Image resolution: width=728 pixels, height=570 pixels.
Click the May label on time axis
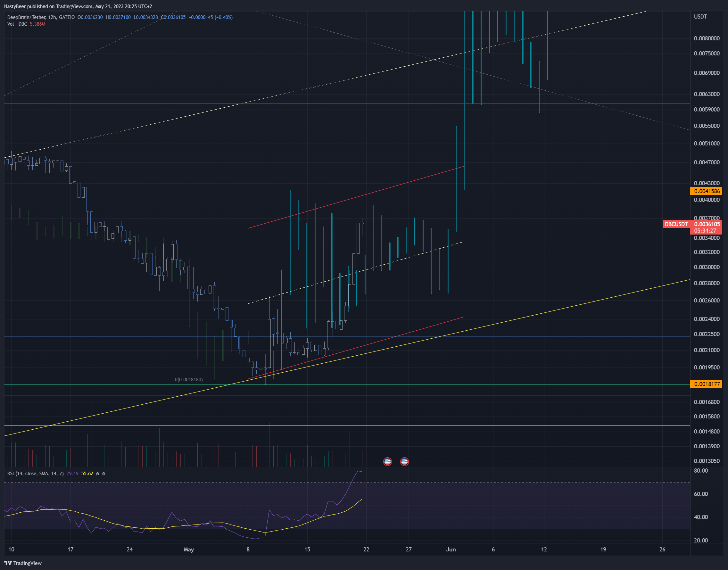(189, 549)
